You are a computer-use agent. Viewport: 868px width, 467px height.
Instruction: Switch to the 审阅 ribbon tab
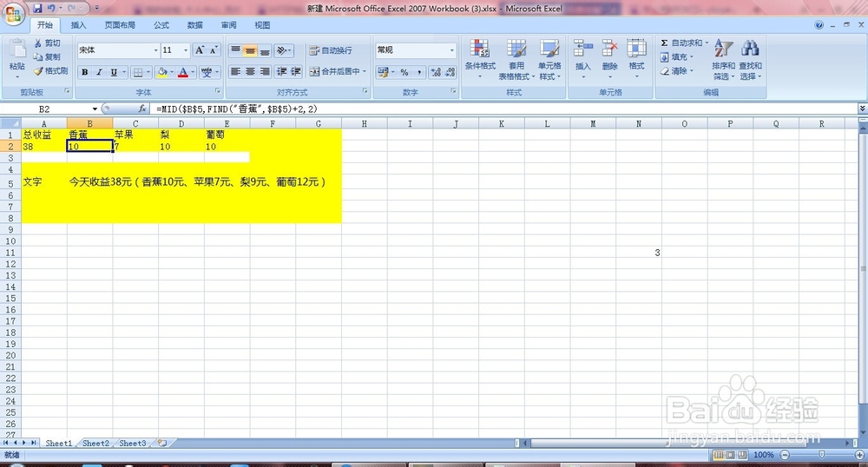pos(228,25)
